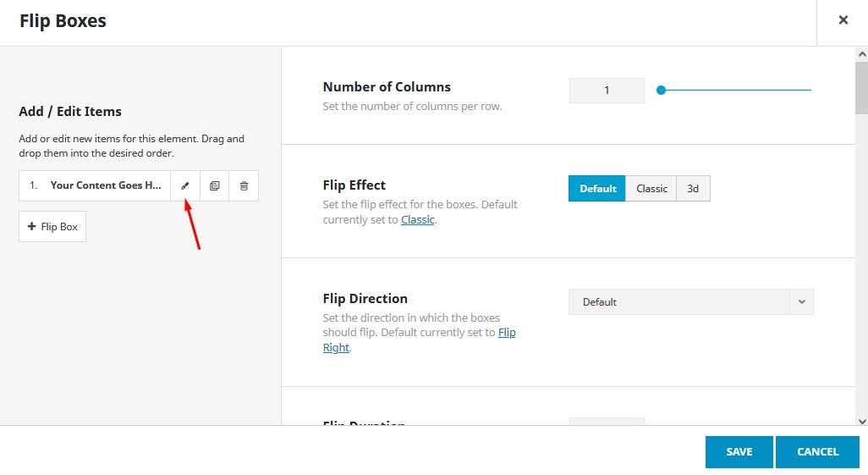Open the Classic default setting link
The width and height of the screenshot is (868, 475).
(417, 220)
